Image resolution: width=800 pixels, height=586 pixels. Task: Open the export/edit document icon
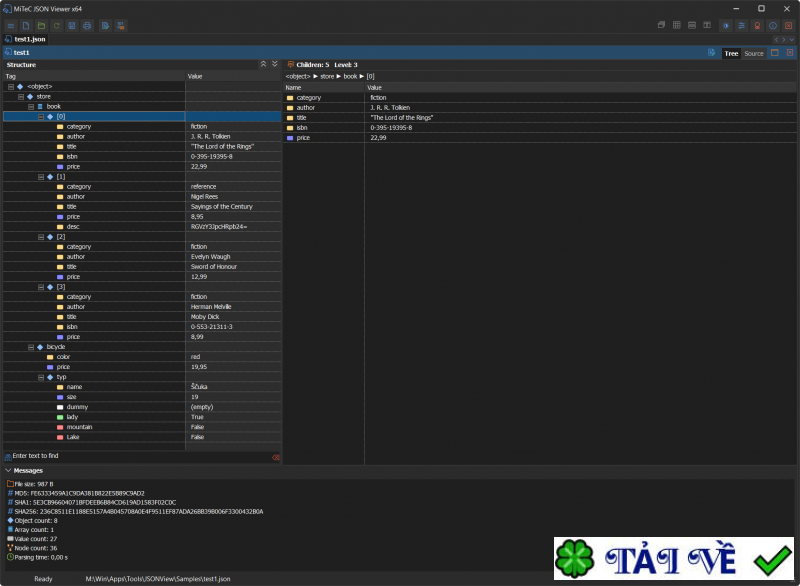[105, 26]
